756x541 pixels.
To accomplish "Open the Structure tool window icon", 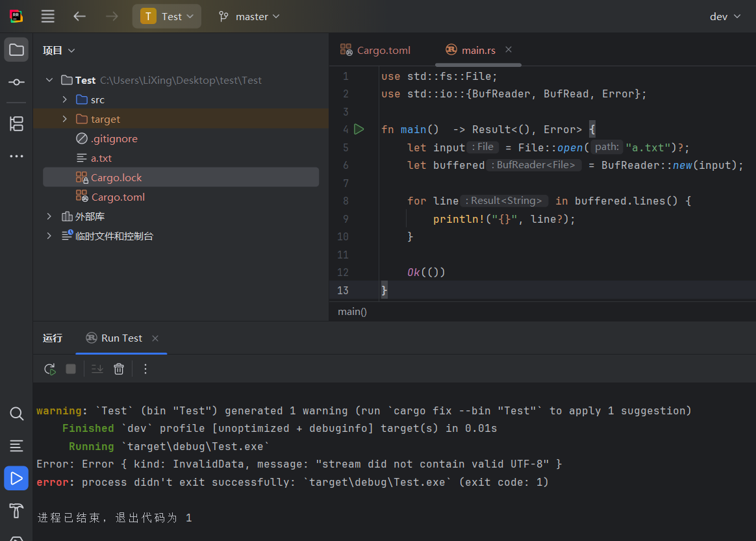I will coord(17,123).
